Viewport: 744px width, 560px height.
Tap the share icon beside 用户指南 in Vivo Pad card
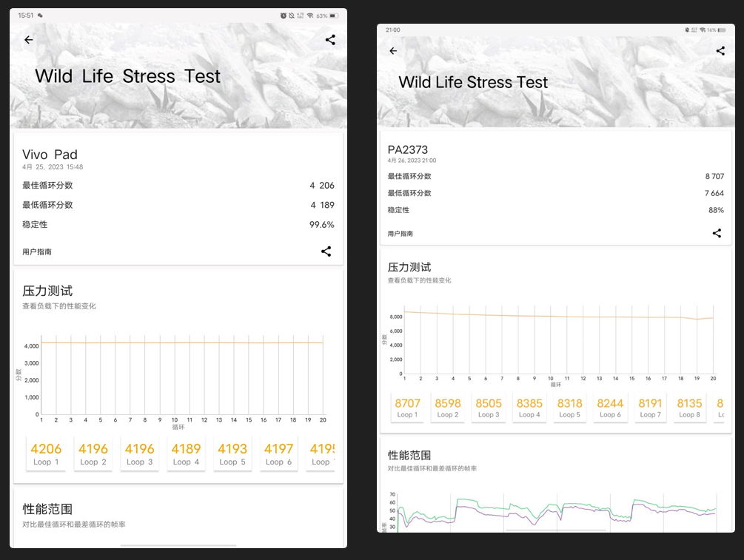[326, 252]
